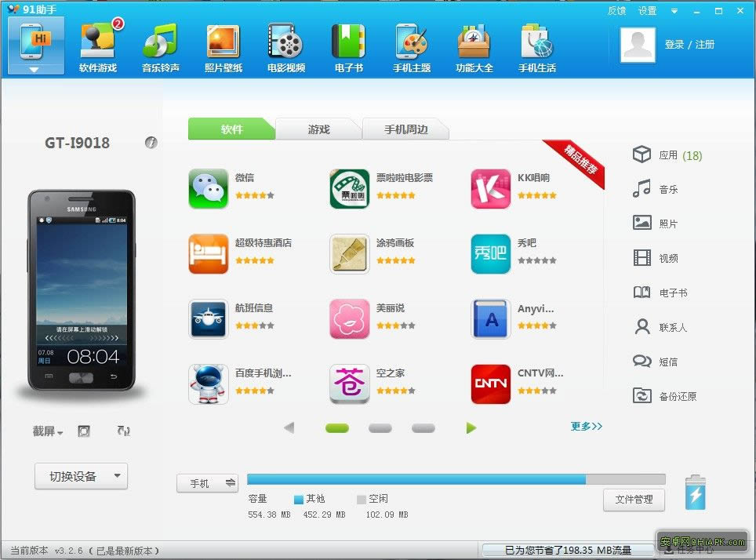
Task: Open the 航班信息 app icon
Action: tap(209, 319)
